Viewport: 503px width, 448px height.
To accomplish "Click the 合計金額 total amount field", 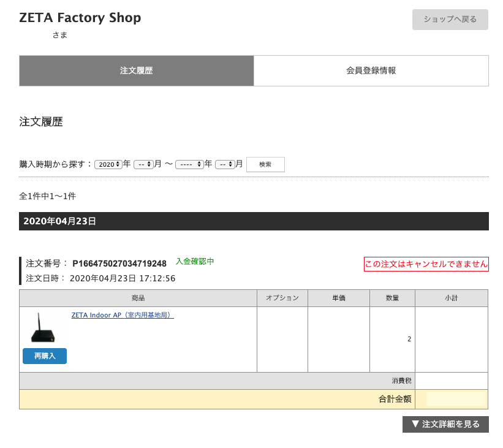I will pyautogui.click(x=456, y=400).
